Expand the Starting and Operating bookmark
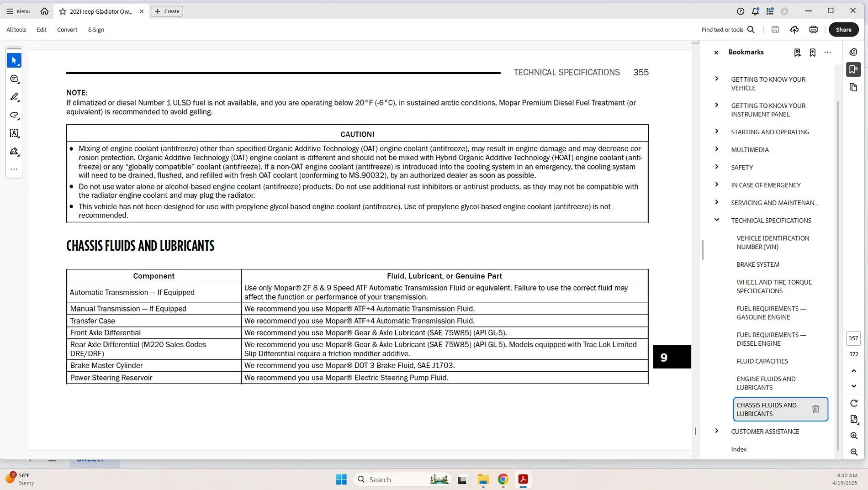 [716, 132]
